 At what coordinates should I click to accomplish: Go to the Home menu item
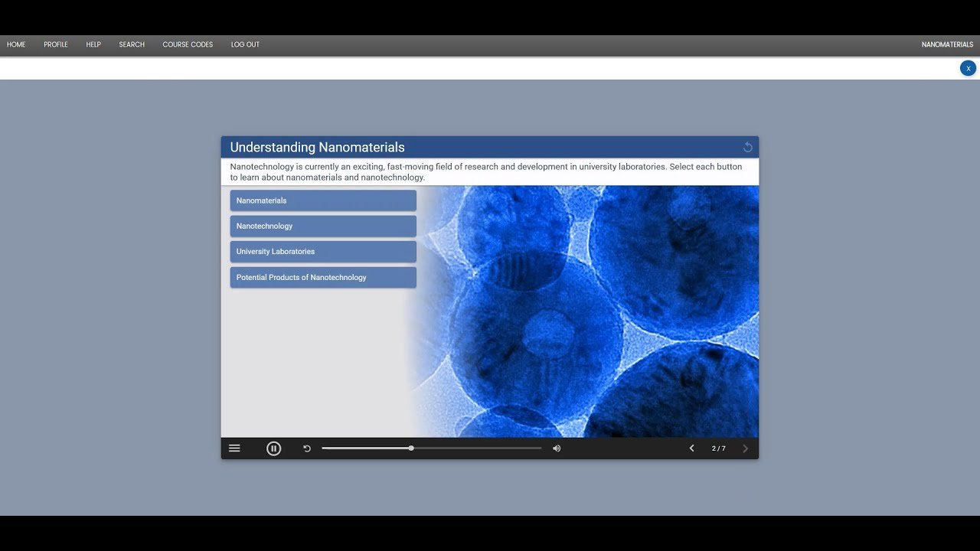16,44
